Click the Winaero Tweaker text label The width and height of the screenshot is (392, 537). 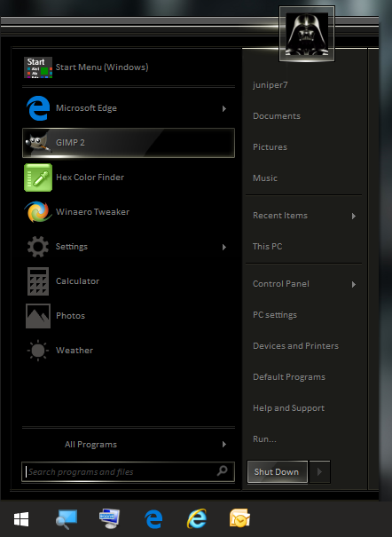(92, 211)
